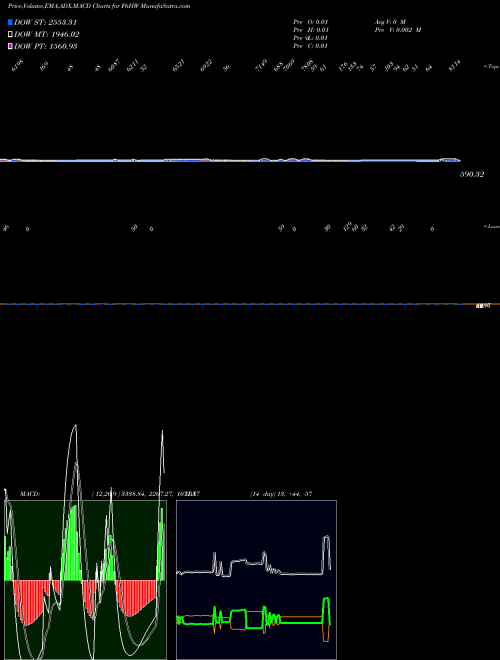This screenshot has width=500, height=660.
Task: Click the 'Pre C: 0.01' value
Action: tap(311, 46)
